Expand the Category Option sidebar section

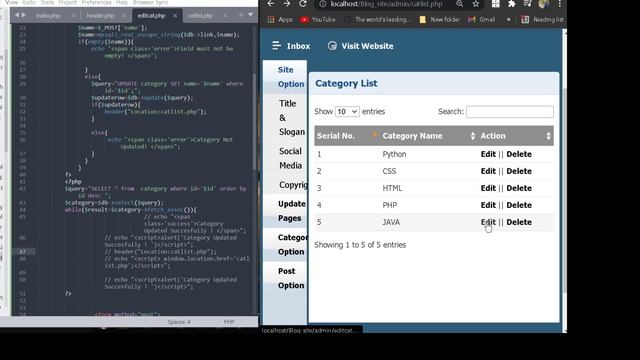pos(292,244)
